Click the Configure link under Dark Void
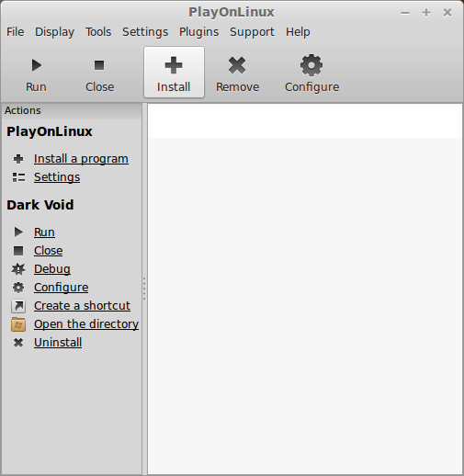The height and width of the screenshot is (476, 464). click(62, 288)
